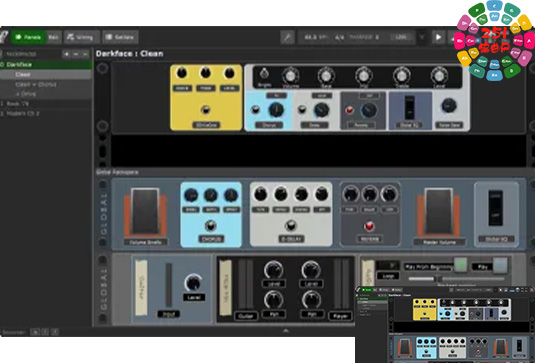
Task: Click the amp Bass knob
Action: click(x=326, y=75)
